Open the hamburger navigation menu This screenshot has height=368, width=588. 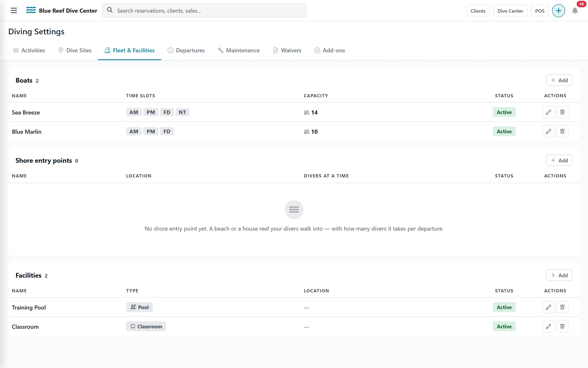(14, 10)
